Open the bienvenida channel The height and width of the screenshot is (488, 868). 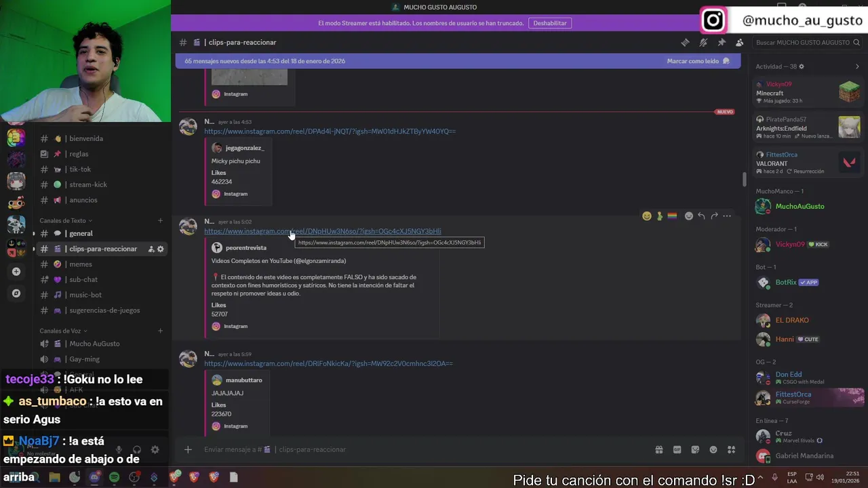pyautogui.click(x=86, y=138)
